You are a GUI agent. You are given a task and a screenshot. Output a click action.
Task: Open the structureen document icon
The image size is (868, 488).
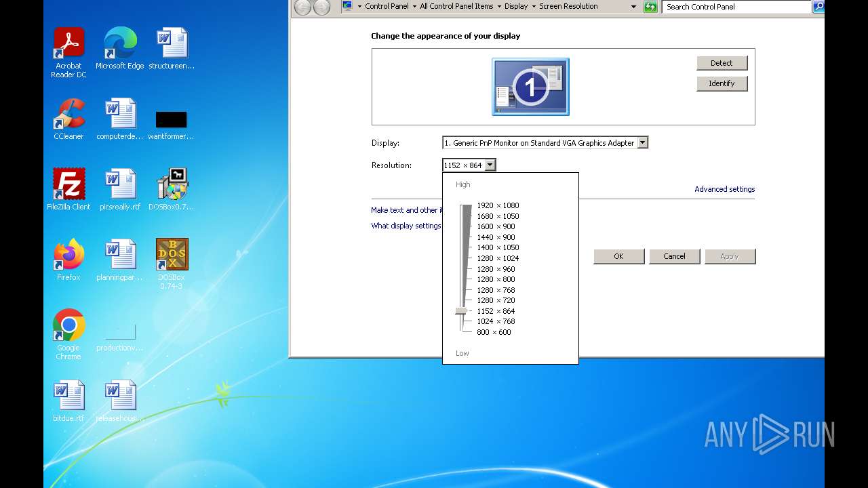[172, 48]
